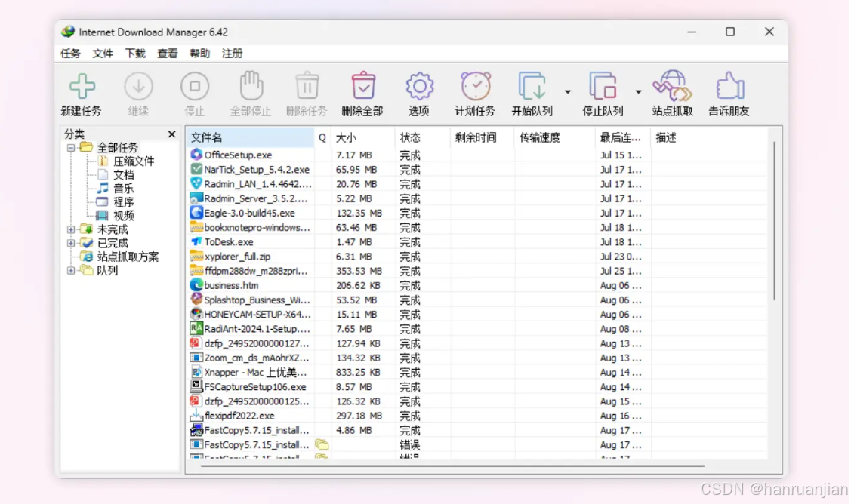The image size is (851, 504).
Task: Click the Delete Task (删除任务) trash icon
Action: pyautogui.click(x=307, y=86)
